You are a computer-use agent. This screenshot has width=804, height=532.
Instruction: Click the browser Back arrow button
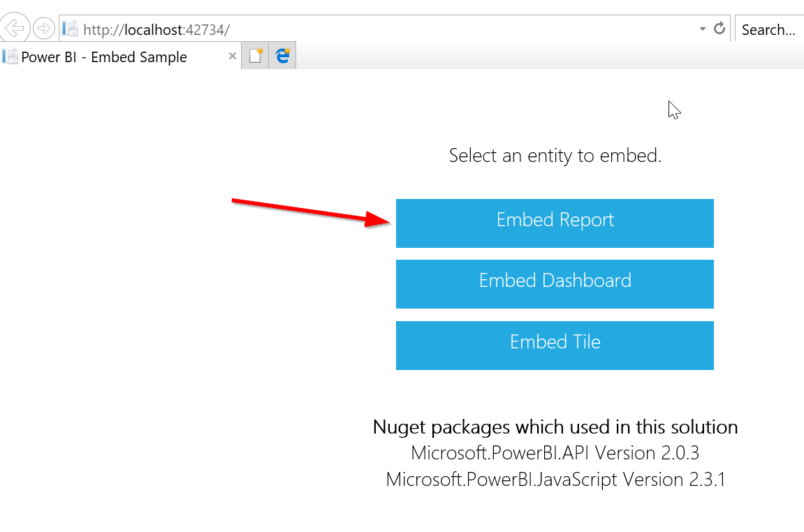[15, 29]
